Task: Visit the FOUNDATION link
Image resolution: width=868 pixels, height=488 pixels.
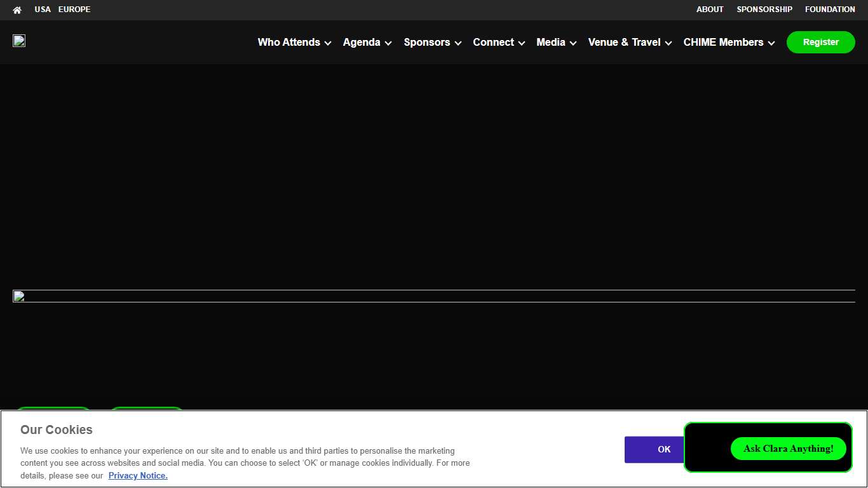Action: tap(830, 10)
